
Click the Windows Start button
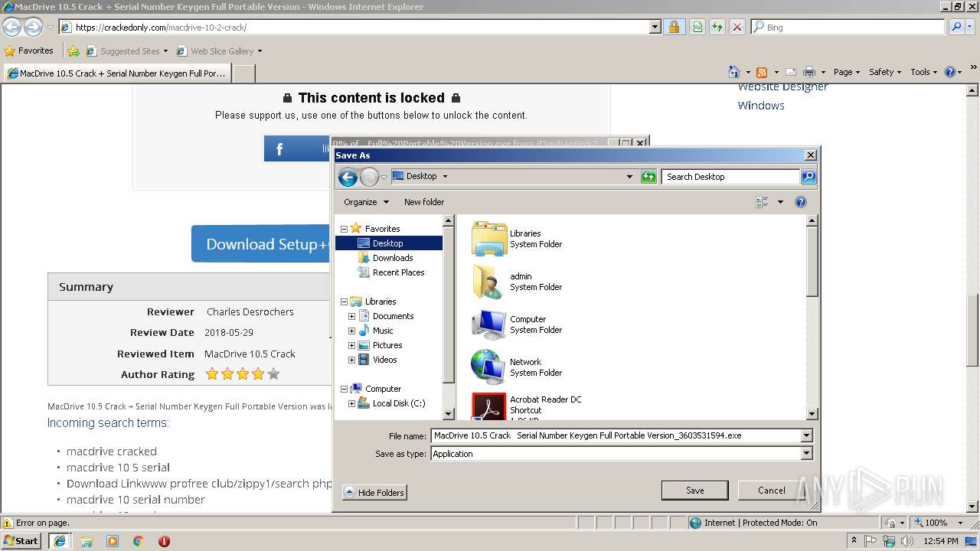click(21, 541)
